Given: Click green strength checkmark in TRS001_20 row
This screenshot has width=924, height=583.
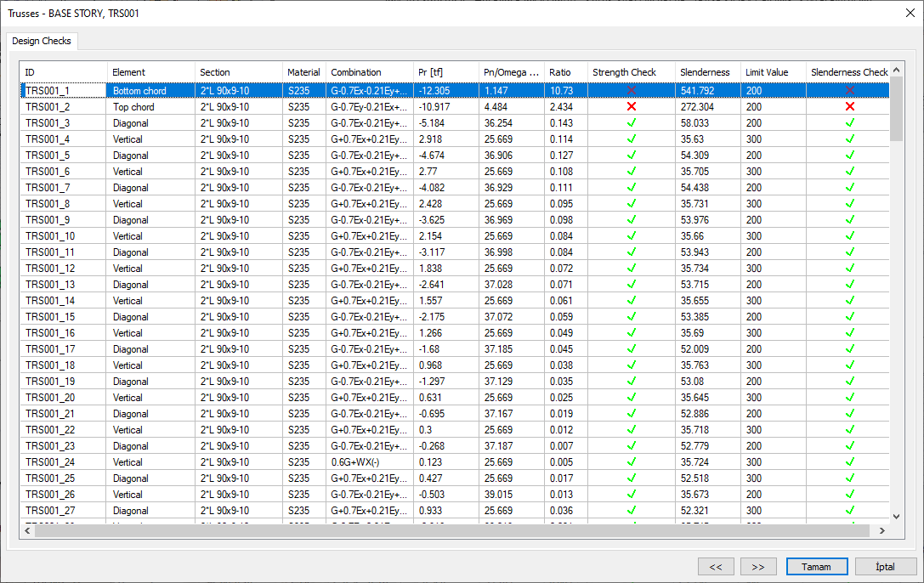Looking at the screenshot, I should (632, 398).
